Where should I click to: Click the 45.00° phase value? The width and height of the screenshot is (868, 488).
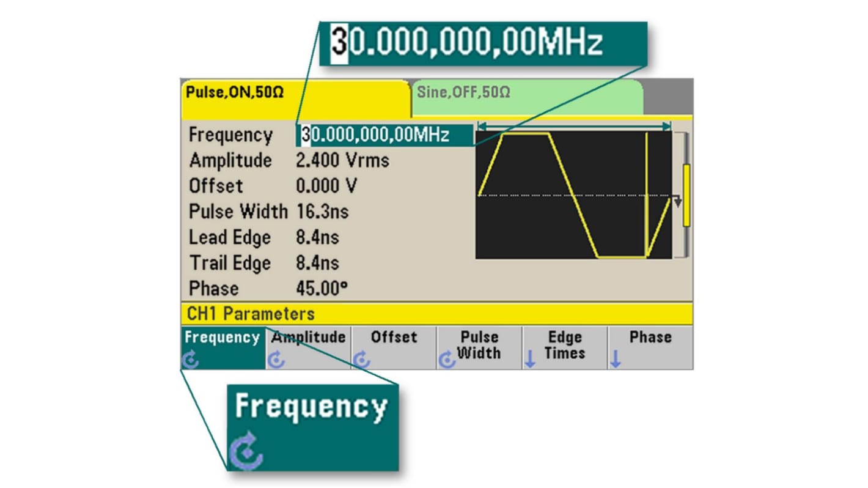coord(322,289)
